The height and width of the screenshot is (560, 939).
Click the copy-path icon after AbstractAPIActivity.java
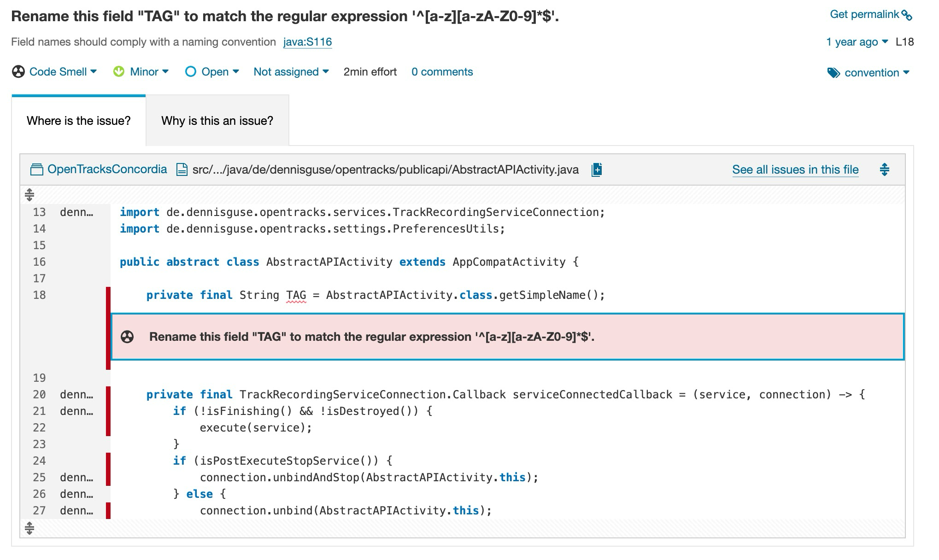(596, 169)
